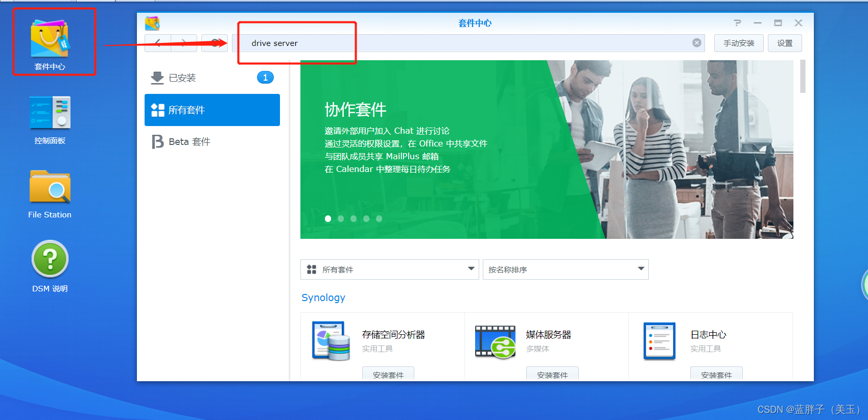Select the first banner carousel dot
Screen dimensions: 868x420
pyautogui.click(x=328, y=218)
